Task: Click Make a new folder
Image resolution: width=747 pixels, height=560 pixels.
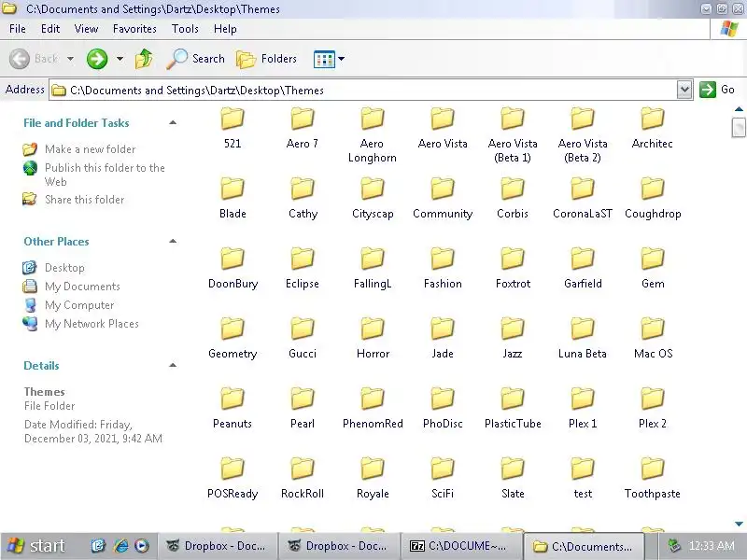Action: (79, 149)
